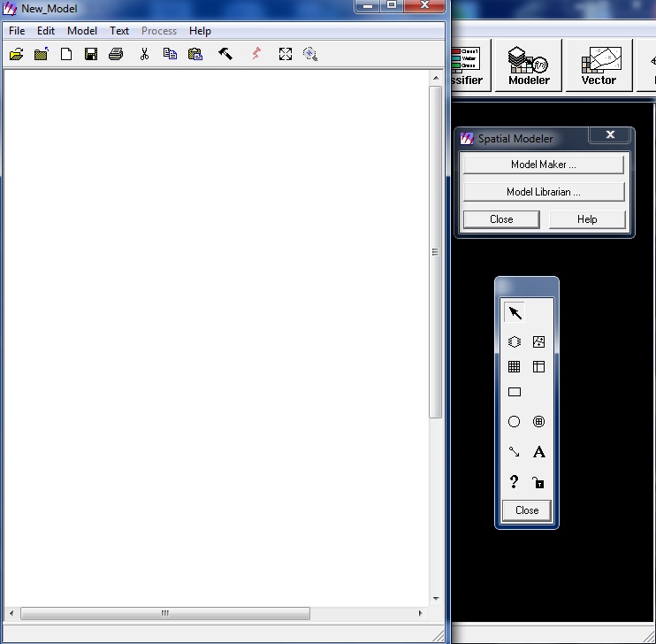Viewport: 656px width, 644px height.
Task: Click the zoom magnifier toolbar icon
Action: point(310,54)
